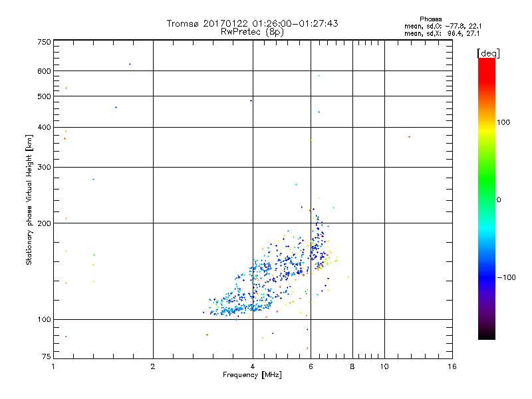Image resolution: width=532 pixels, height=399 pixels.
Task: Click the x-axis tick label '16'
Action: pos(452,366)
